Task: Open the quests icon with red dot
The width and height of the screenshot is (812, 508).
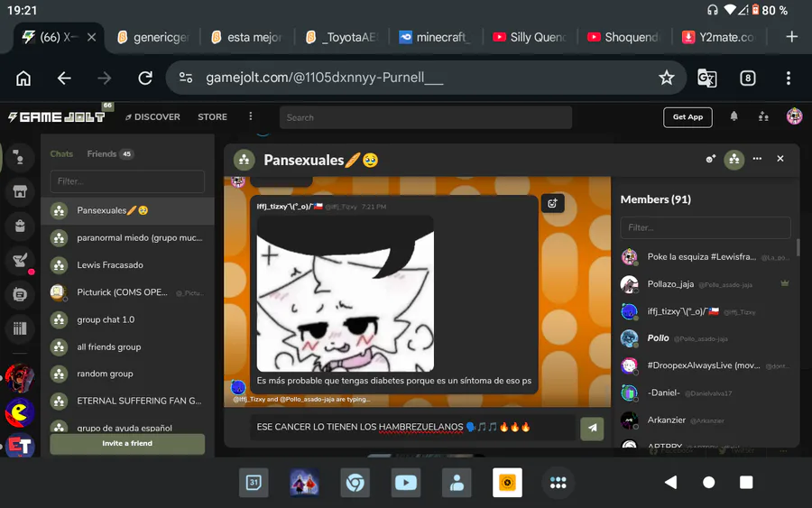Action: [x=20, y=260]
